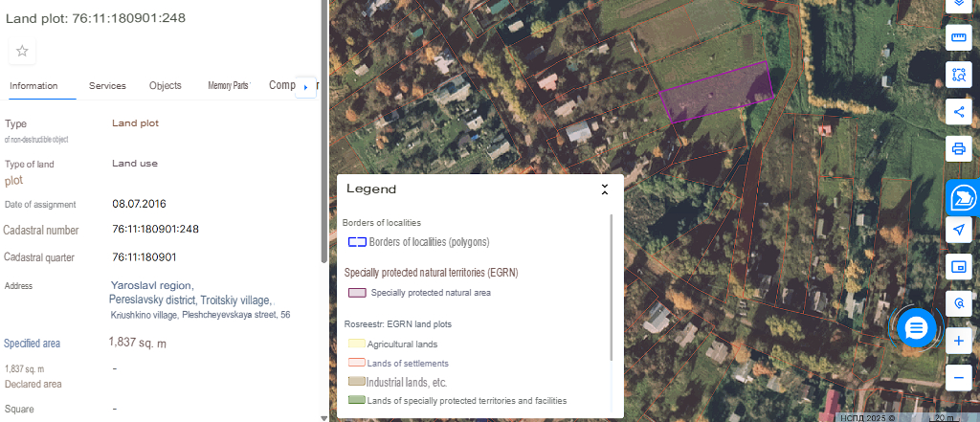The width and height of the screenshot is (980, 422).
Task: Open the blue side panel icon
Action: [963, 198]
